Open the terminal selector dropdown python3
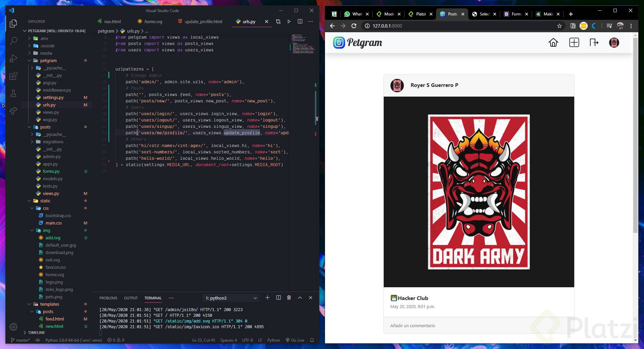Viewport: 644px width, 349px height. 231,298
